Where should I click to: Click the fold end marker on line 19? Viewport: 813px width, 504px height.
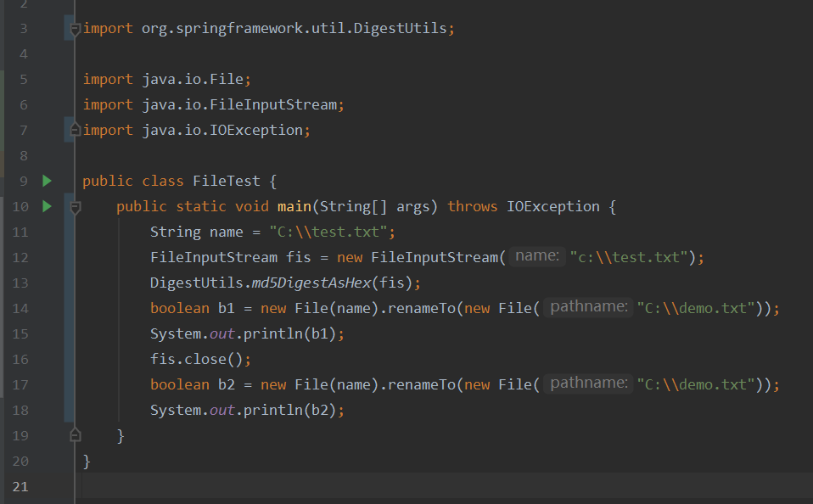(x=75, y=436)
